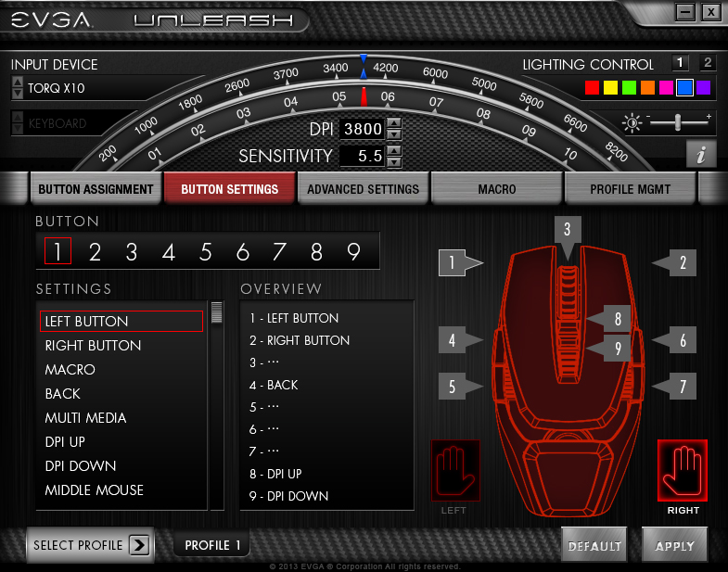Select the left-hand orientation icon
Viewport: 728px width, 572px height.
454,470
